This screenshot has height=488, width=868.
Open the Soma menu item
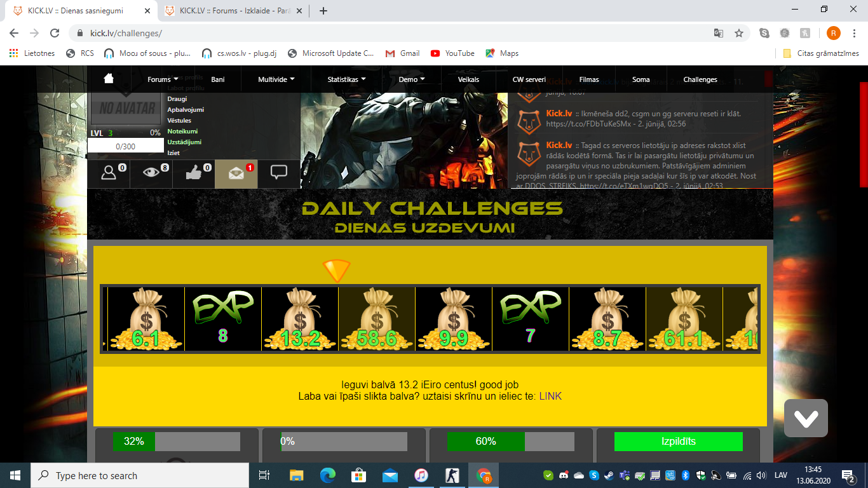point(641,79)
